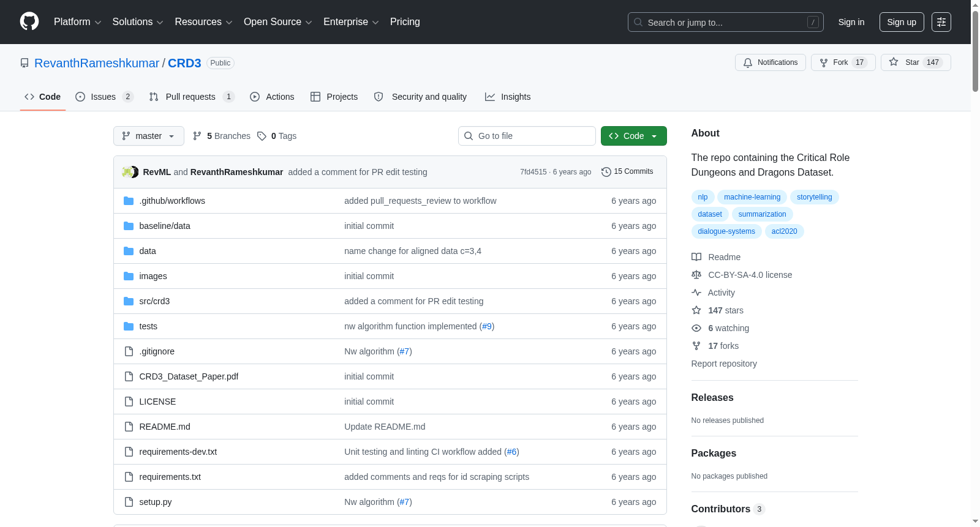Open the Open Source menu
The width and height of the screenshot is (980, 527).
point(278,22)
